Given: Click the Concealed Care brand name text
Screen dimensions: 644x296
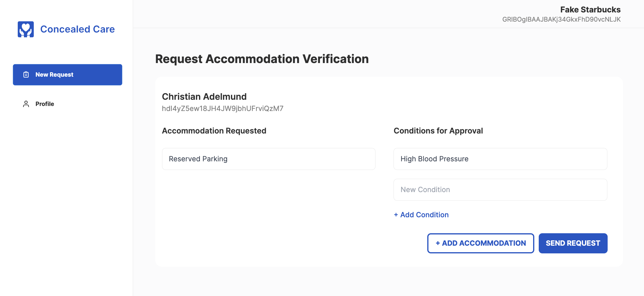Looking at the screenshot, I should point(77,29).
